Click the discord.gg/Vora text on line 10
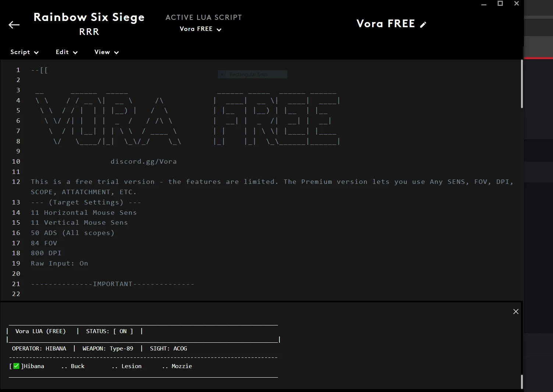 (x=143, y=161)
